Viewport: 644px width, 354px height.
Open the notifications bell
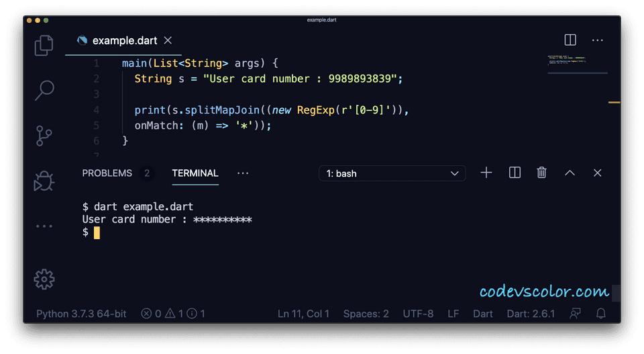pos(601,314)
